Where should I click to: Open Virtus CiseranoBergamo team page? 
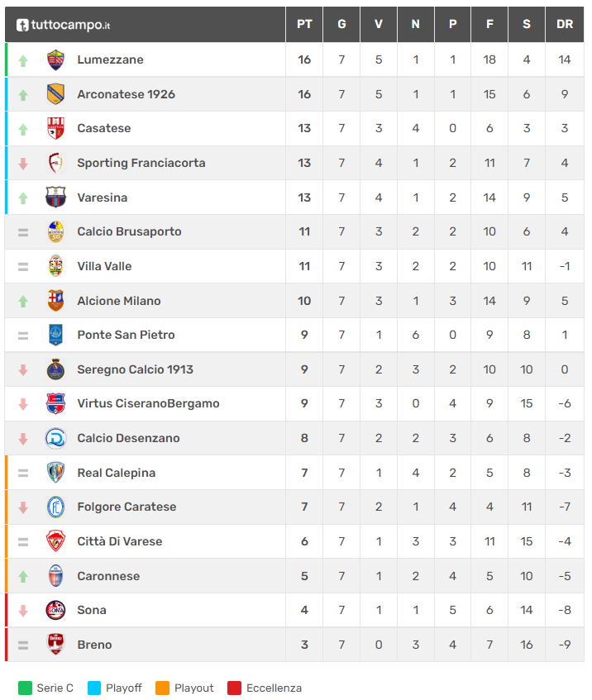tap(148, 404)
